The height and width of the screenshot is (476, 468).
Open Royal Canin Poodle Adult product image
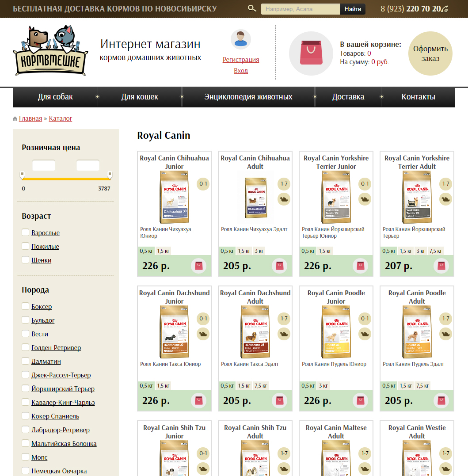pos(417,332)
